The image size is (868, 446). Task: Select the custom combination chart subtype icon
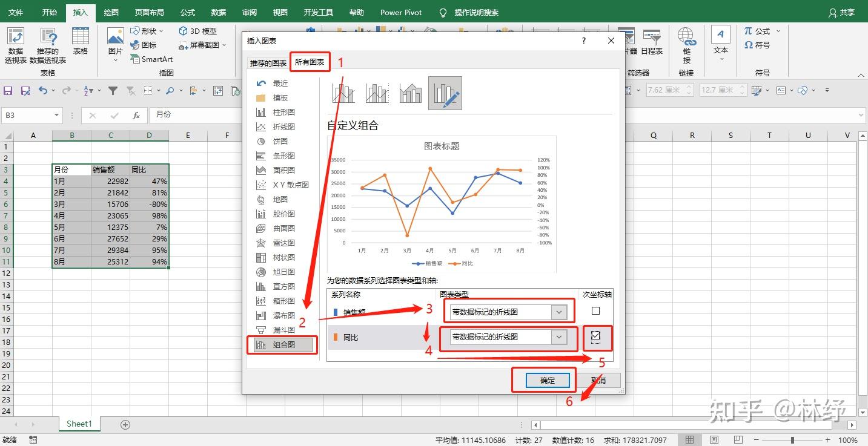click(x=445, y=93)
